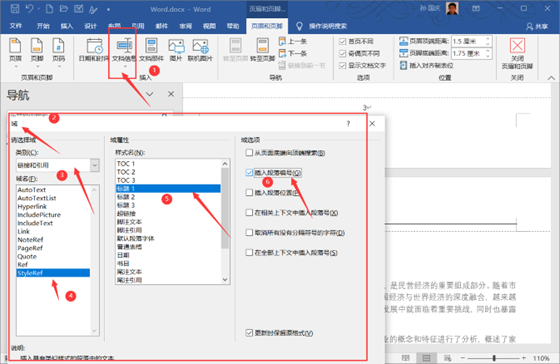Image resolution: width=560 pixels, height=364 pixels.
Task: Click the zoom in plus button
Action: click(524, 358)
